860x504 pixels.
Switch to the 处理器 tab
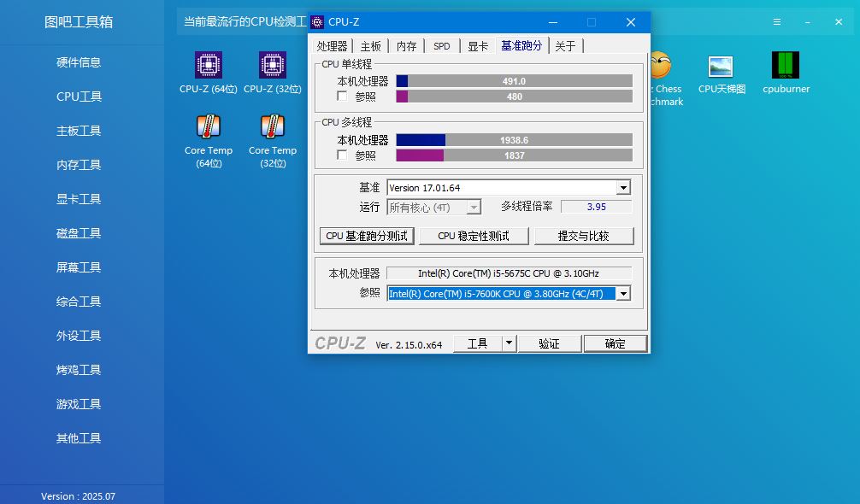pyautogui.click(x=332, y=46)
